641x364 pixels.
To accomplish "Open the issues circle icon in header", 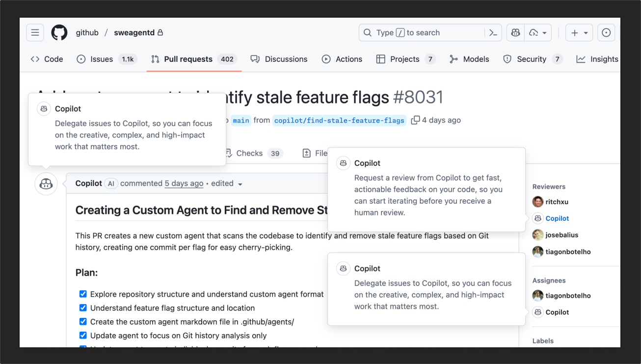I will tap(606, 33).
